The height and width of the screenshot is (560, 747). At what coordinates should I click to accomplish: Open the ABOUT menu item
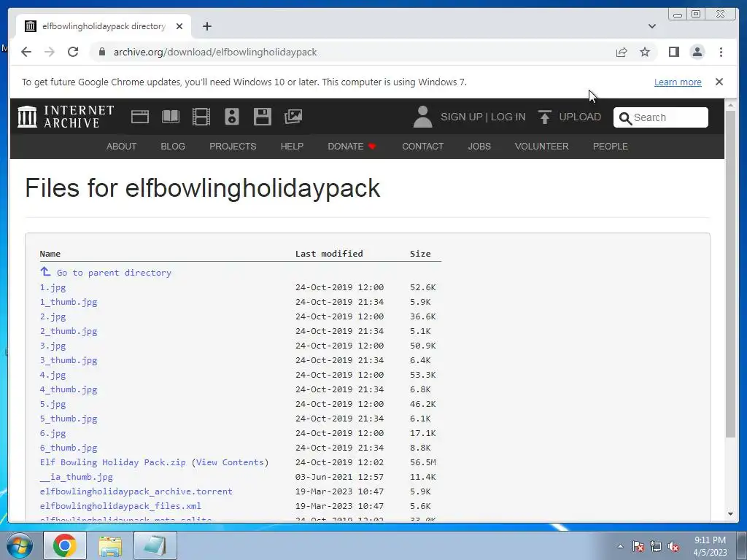pyautogui.click(x=121, y=146)
